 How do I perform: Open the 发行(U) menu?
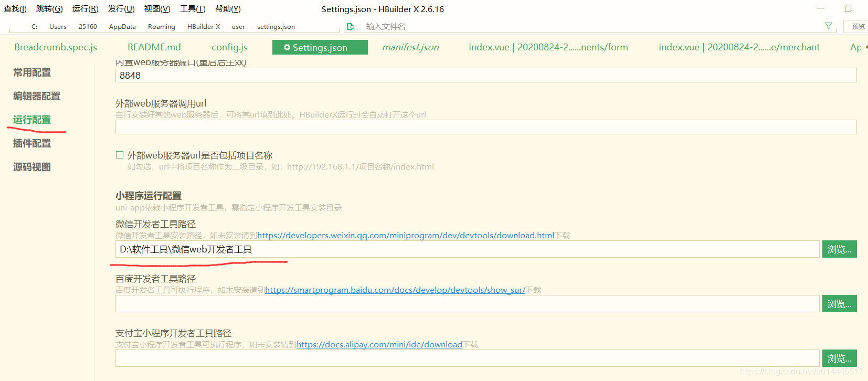(x=121, y=9)
